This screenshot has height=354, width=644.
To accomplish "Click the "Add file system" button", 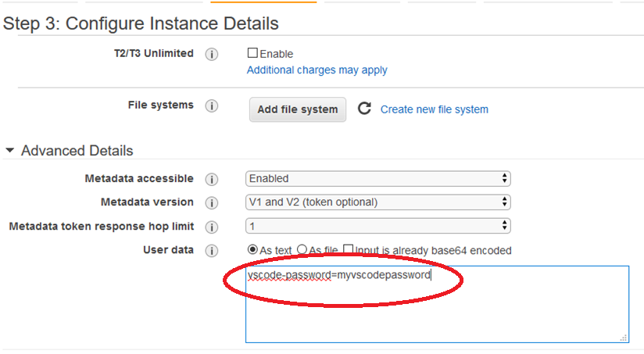I will [x=297, y=109].
